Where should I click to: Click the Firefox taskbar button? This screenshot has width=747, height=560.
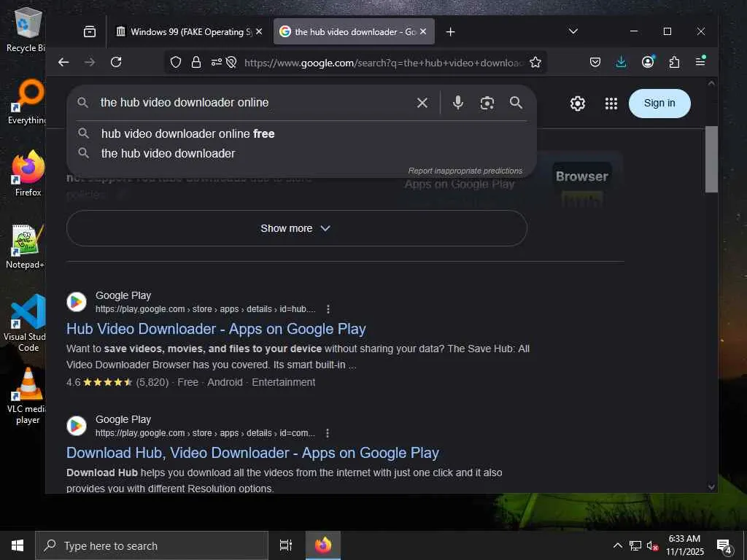tap(323, 545)
